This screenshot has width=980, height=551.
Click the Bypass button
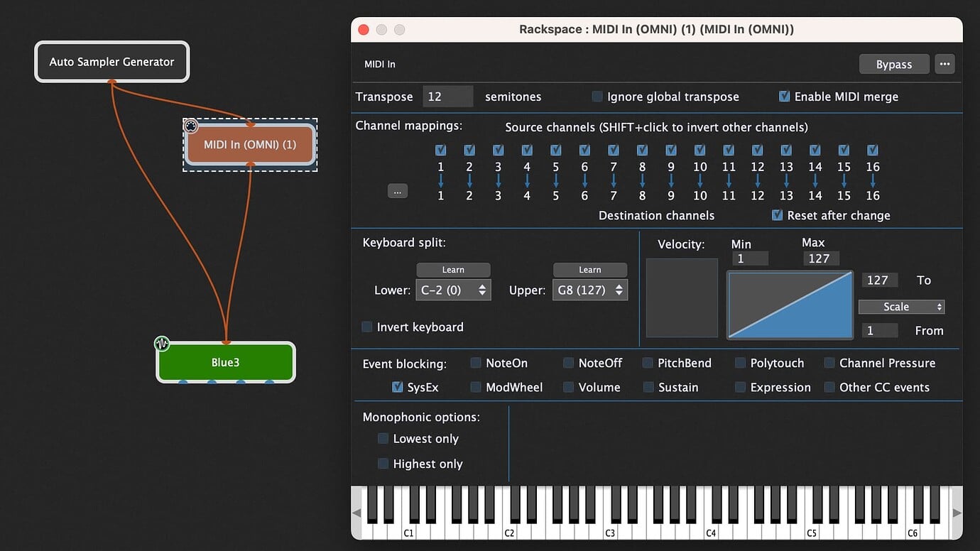click(894, 64)
